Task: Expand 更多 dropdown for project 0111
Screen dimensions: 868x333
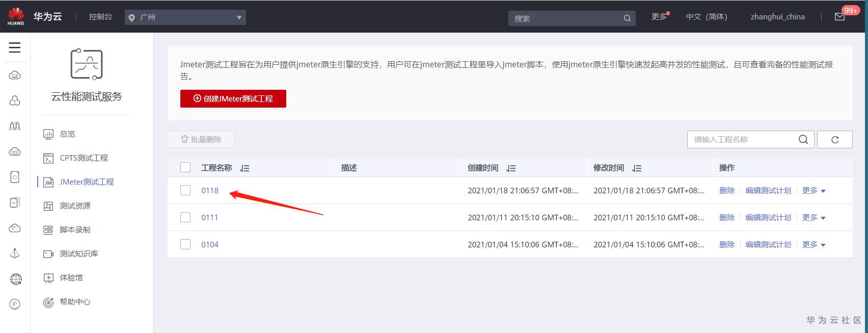Action: 813,217
